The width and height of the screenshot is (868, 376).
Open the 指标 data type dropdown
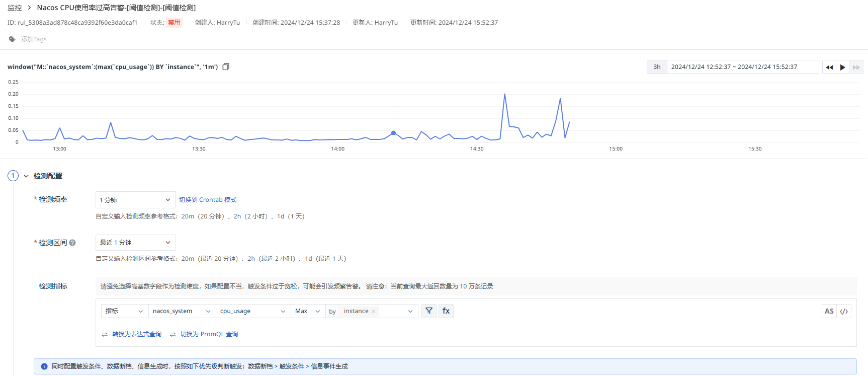[x=125, y=311]
